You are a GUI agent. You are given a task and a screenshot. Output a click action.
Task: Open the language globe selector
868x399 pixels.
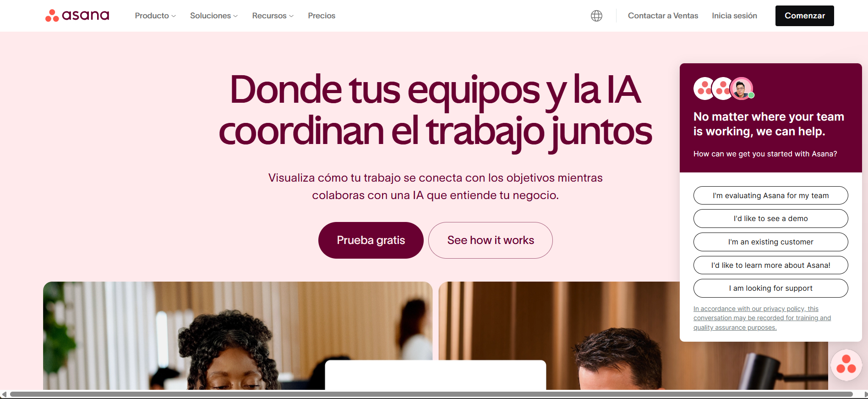pyautogui.click(x=596, y=16)
